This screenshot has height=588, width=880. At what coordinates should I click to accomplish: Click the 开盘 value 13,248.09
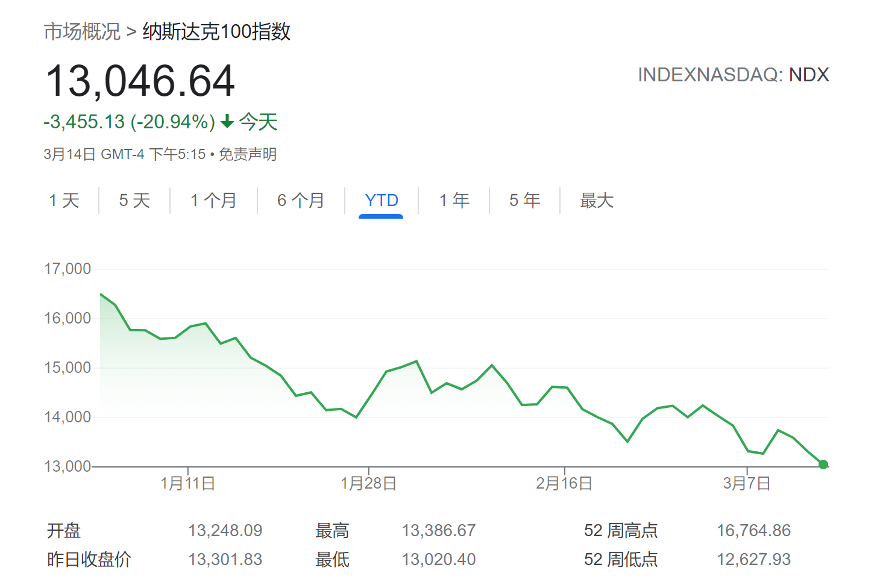(225, 530)
